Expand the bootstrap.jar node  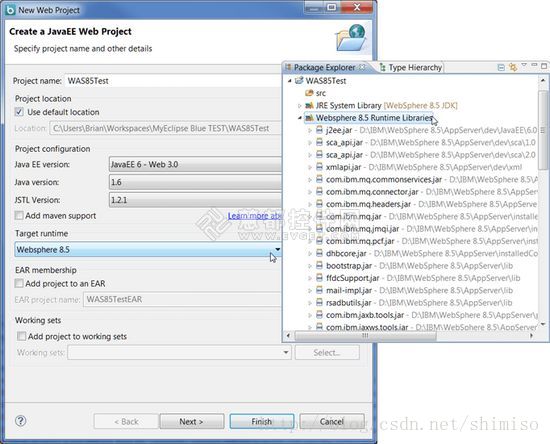[x=310, y=266]
